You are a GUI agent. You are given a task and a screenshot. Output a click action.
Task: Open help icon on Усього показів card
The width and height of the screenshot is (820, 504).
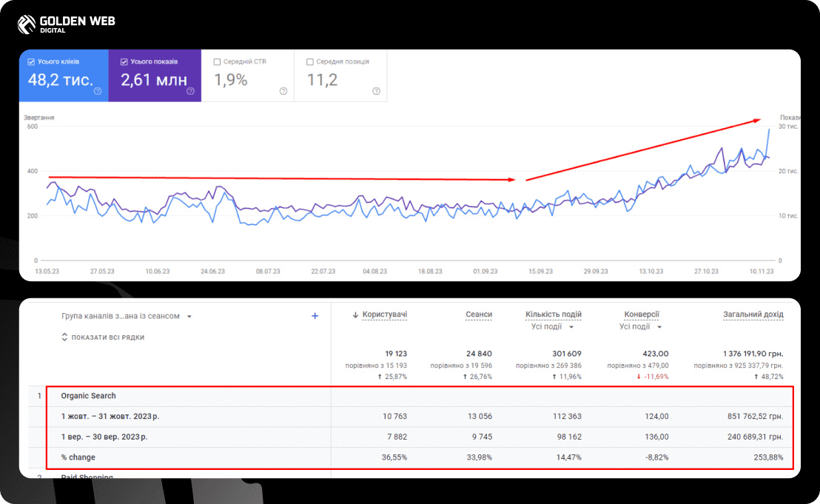pos(190,91)
